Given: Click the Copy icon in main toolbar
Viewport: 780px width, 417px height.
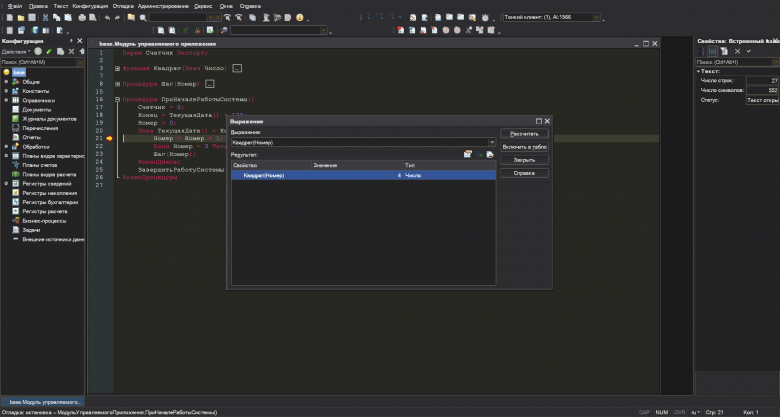Looking at the screenshot, I should 56,17.
